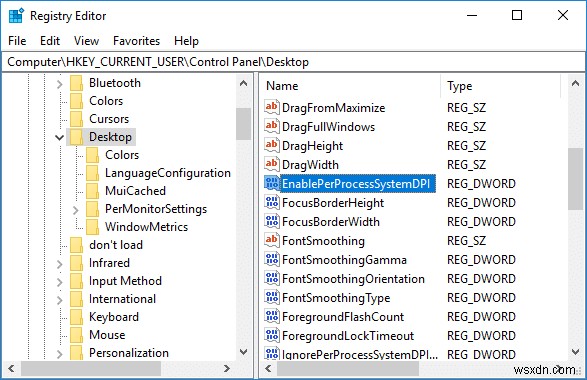Click the folder icon of PerMonitorSettings subkey
The height and width of the screenshot is (380, 587).
tap(92, 209)
